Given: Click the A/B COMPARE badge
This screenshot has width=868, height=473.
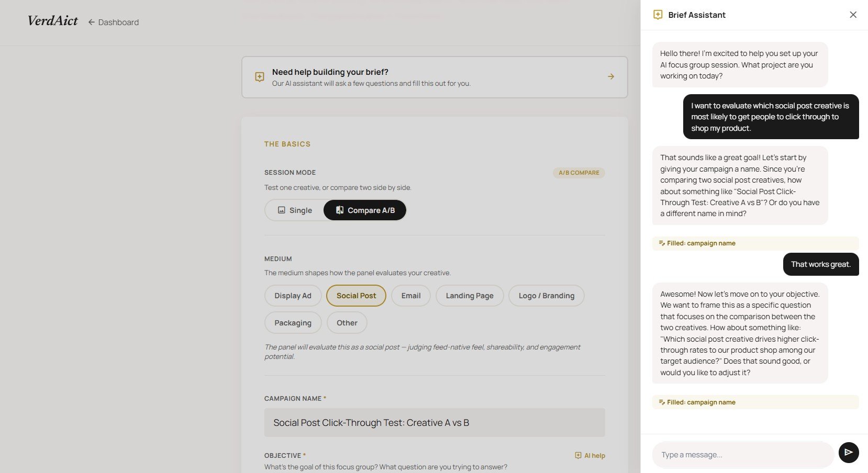Looking at the screenshot, I should click(x=578, y=173).
